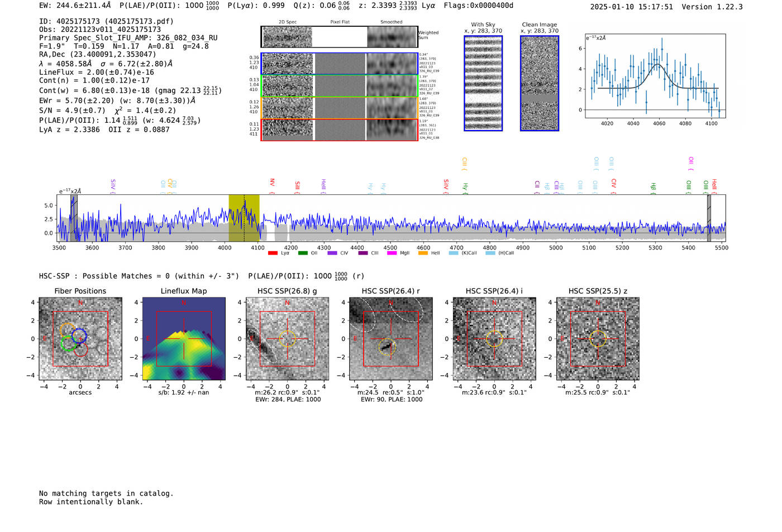Screen dimensions: 782x532
Task: Click the red Lyα legend swatch
Action: click(x=273, y=253)
